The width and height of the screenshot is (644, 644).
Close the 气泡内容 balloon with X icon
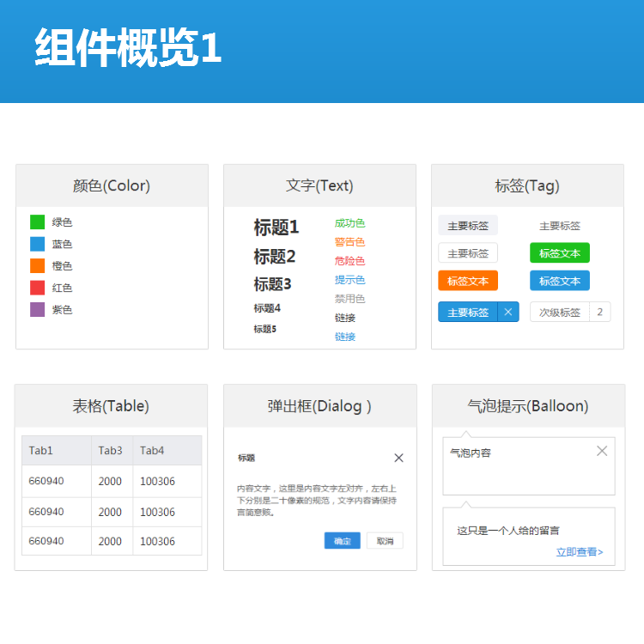602,451
